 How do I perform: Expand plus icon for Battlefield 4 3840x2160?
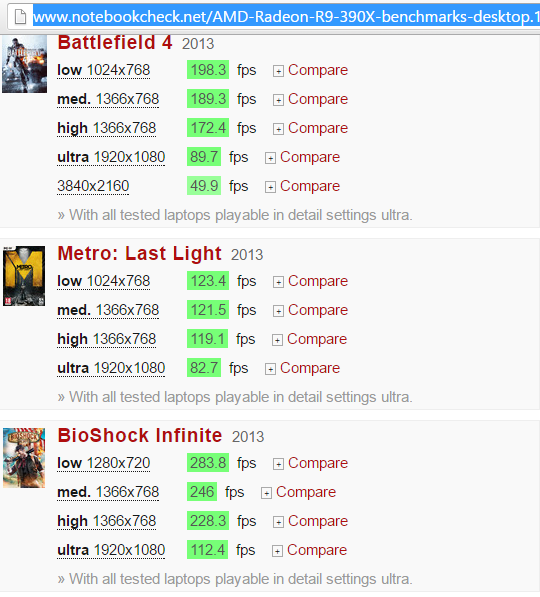tap(270, 187)
